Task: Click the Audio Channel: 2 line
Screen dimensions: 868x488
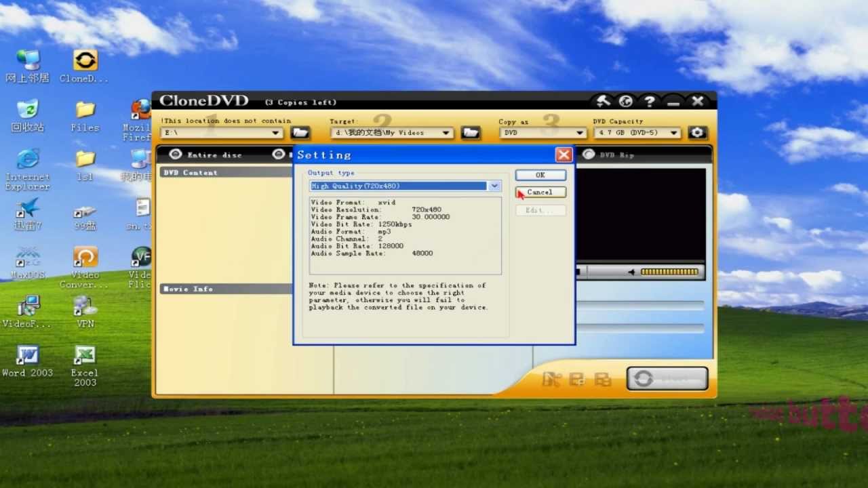Action: [x=347, y=239]
